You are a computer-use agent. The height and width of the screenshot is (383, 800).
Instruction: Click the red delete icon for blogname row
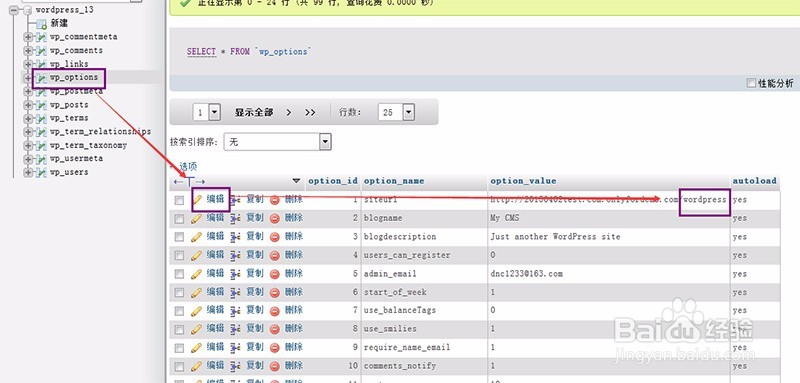pyautogui.click(x=275, y=219)
